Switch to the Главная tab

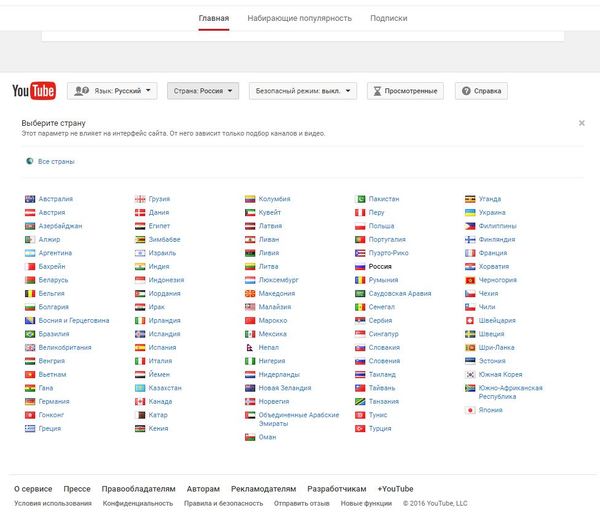pyautogui.click(x=214, y=18)
